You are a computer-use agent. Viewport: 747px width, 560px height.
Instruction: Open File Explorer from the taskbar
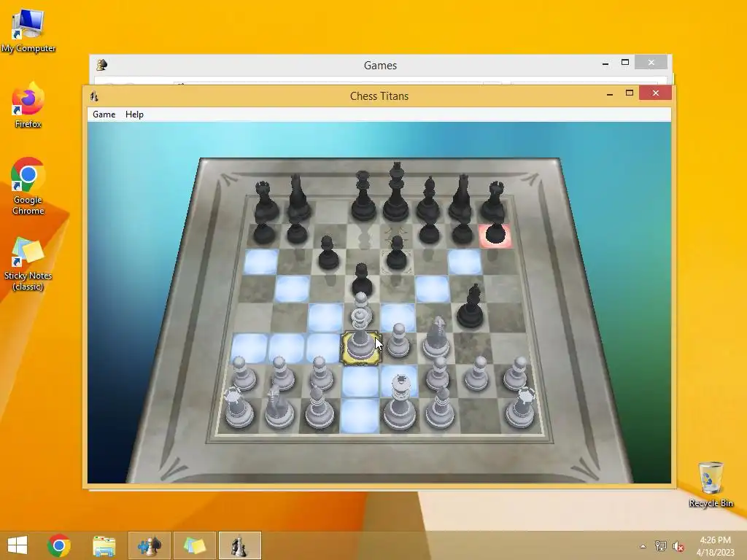coord(104,545)
